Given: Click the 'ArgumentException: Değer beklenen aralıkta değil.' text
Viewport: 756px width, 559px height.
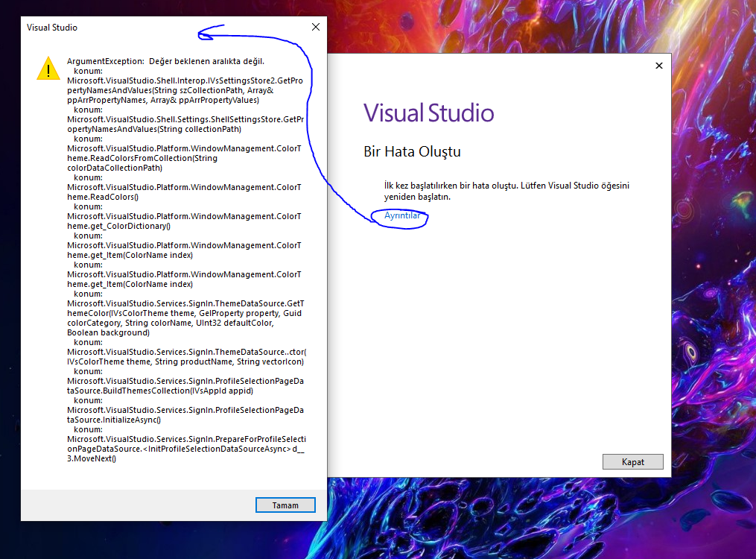Looking at the screenshot, I should tap(165, 61).
